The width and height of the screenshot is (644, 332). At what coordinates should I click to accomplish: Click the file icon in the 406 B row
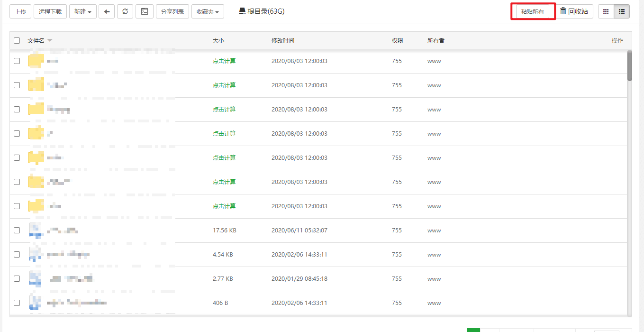point(36,303)
